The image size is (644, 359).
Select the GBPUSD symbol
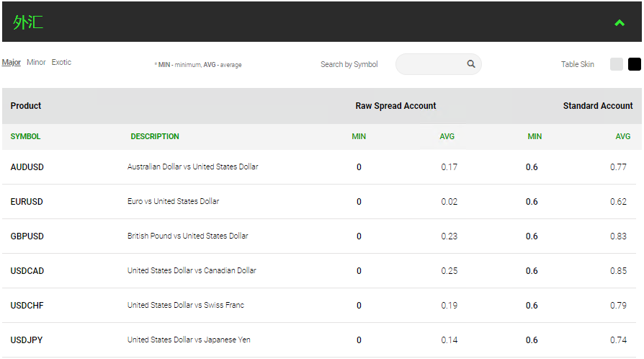pyautogui.click(x=27, y=236)
